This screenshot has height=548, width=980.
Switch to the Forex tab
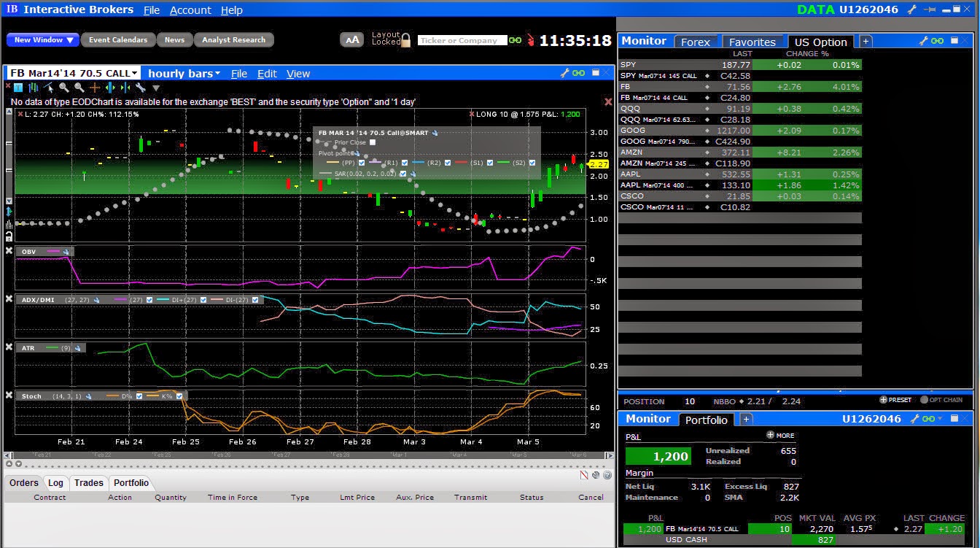point(696,42)
